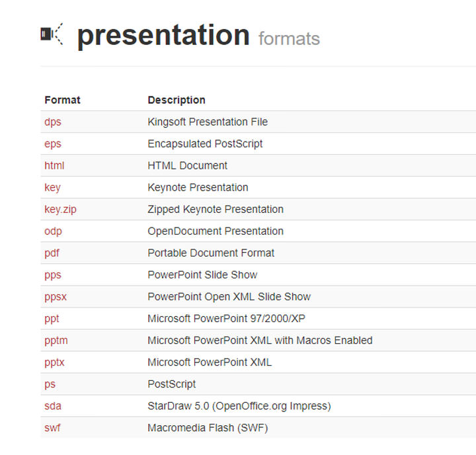Click the key format link

click(52, 187)
